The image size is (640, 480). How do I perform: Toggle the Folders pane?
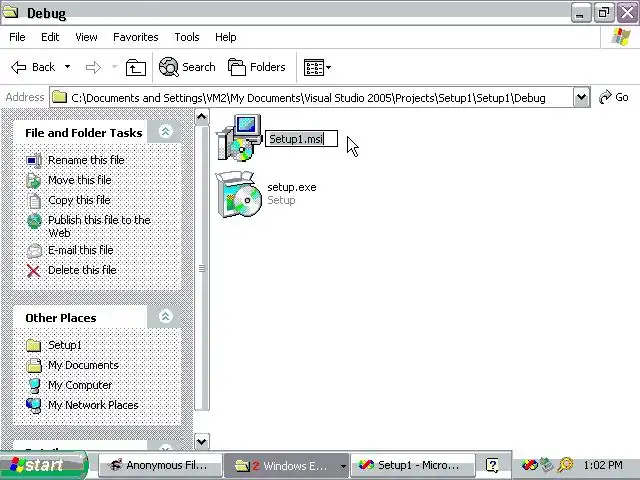pyautogui.click(x=256, y=67)
